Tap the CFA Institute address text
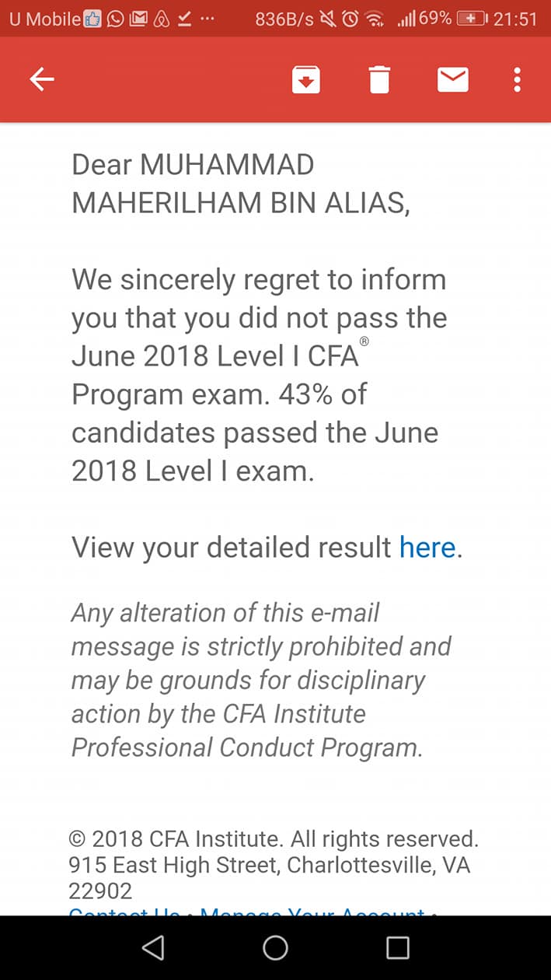Image resolution: width=551 pixels, height=980 pixels. click(x=269, y=865)
